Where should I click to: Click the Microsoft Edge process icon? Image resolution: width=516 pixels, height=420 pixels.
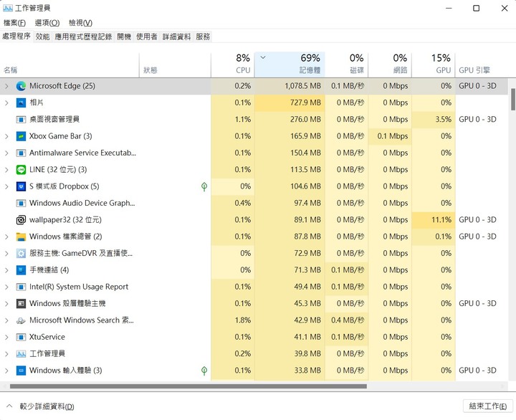[x=21, y=86]
